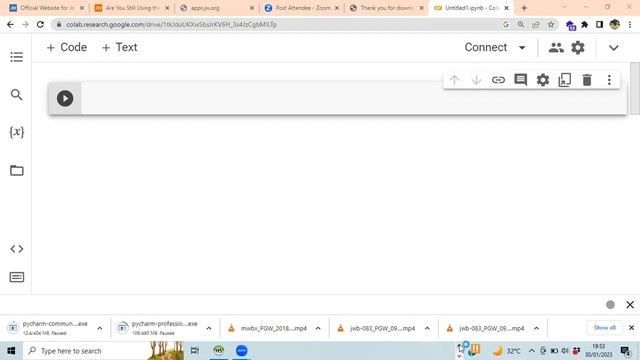Open Find and replace search panel
This screenshot has width=640, height=360.
(x=16, y=95)
